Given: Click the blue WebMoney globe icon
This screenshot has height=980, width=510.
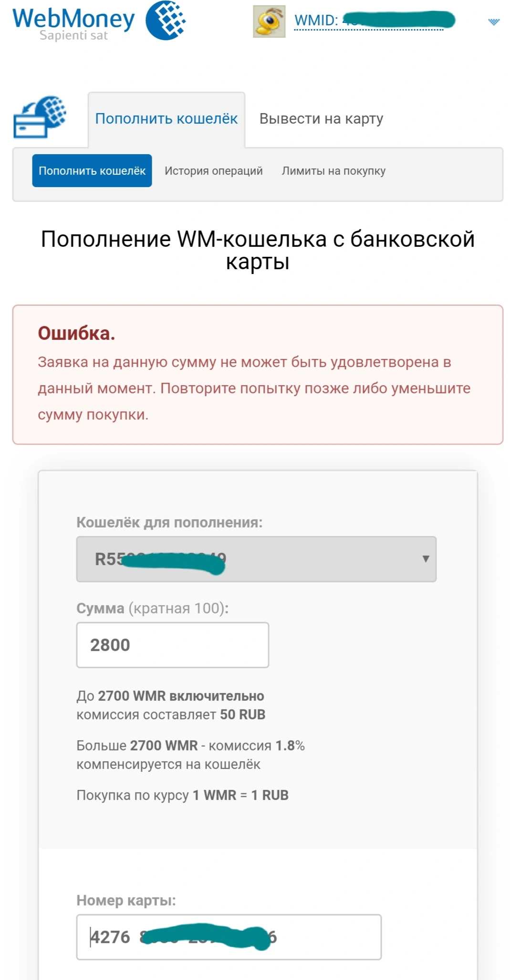Looking at the screenshot, I should point(166,20).
